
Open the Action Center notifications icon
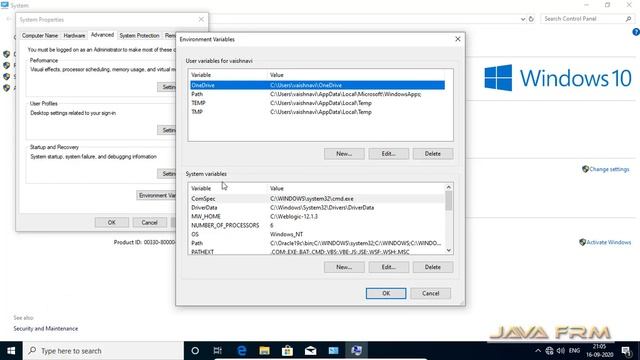tap(627, 351)
